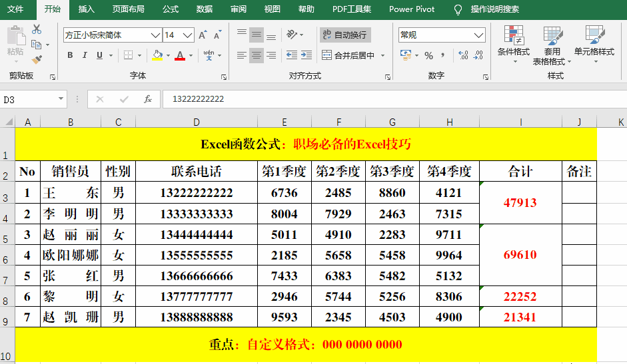Click the borders icon

[x=129, y=55]
